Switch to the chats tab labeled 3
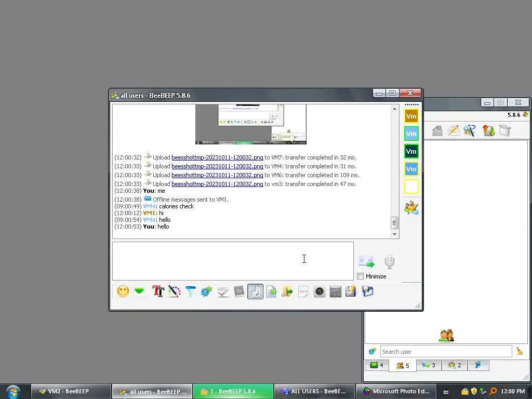 429,365
